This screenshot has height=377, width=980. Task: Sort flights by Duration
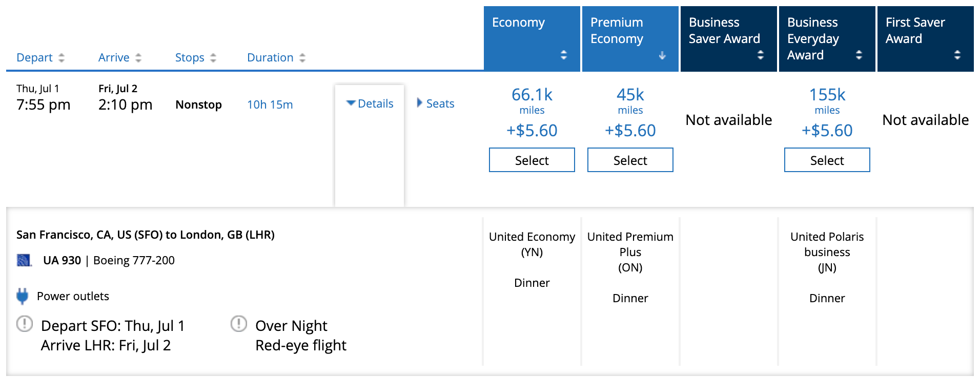(276, 57)
